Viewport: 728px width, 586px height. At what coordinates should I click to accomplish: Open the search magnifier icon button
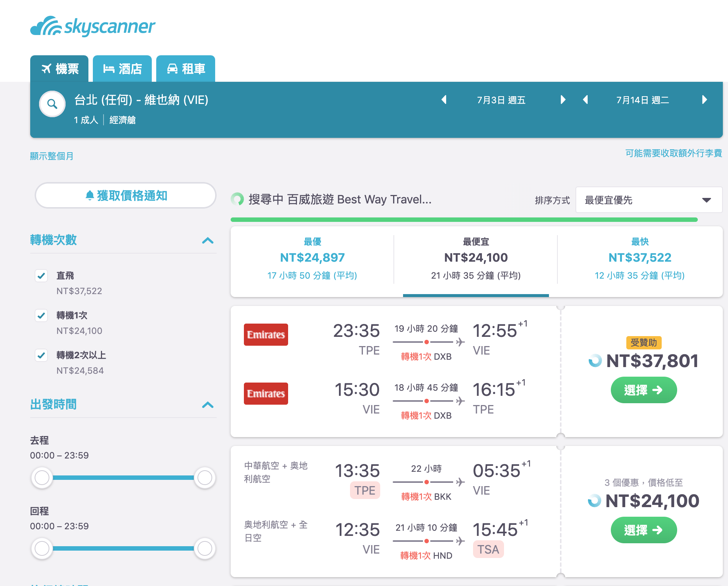[x=52, y=104]
